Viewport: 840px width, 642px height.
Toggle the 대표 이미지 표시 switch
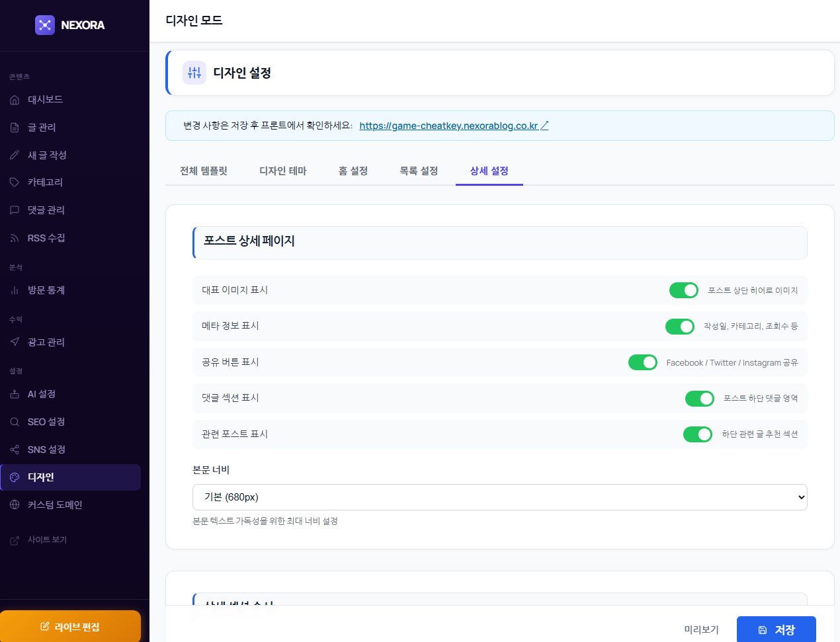tap(683, 290)
